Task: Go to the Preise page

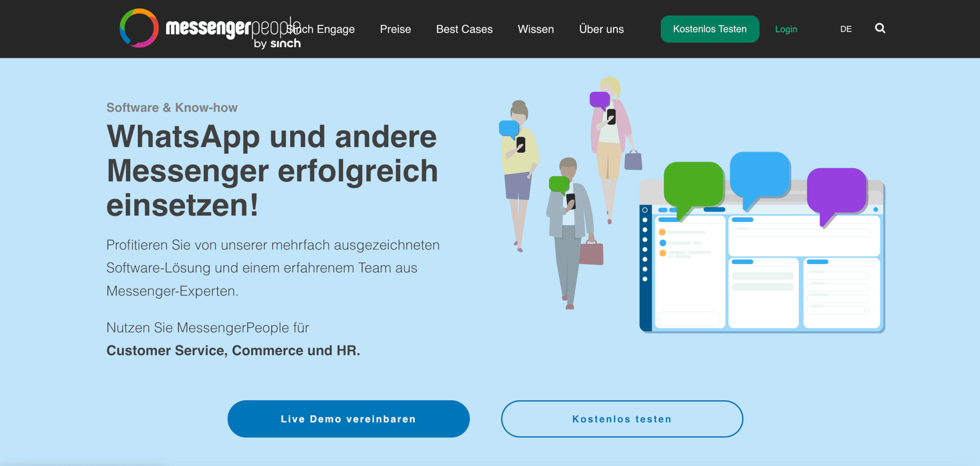Action: pyautogui.click(x=395, y=29)
